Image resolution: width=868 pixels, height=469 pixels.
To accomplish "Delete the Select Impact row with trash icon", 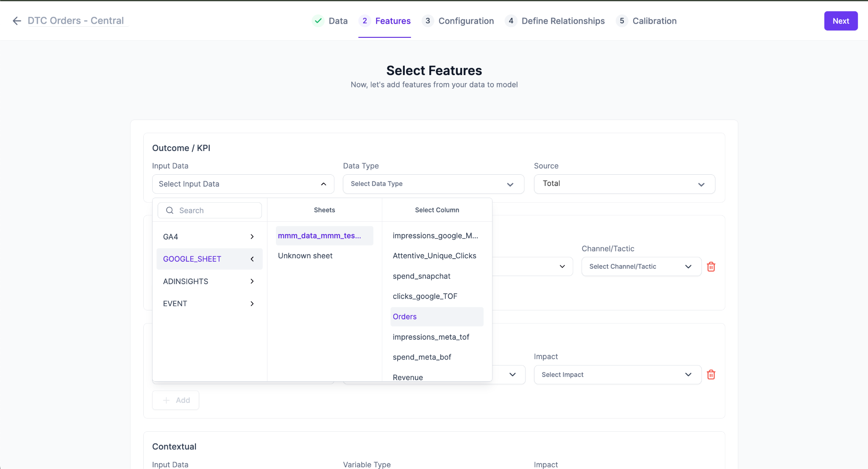I will (711, 375).
